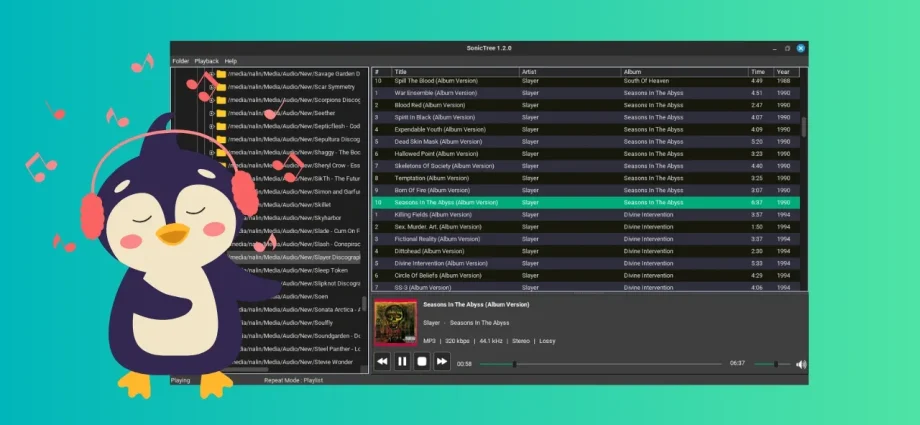The width and height of the screenshot is (920, 425).
Task: Sort playlist by the Artist column header
Action: (570, 72)
